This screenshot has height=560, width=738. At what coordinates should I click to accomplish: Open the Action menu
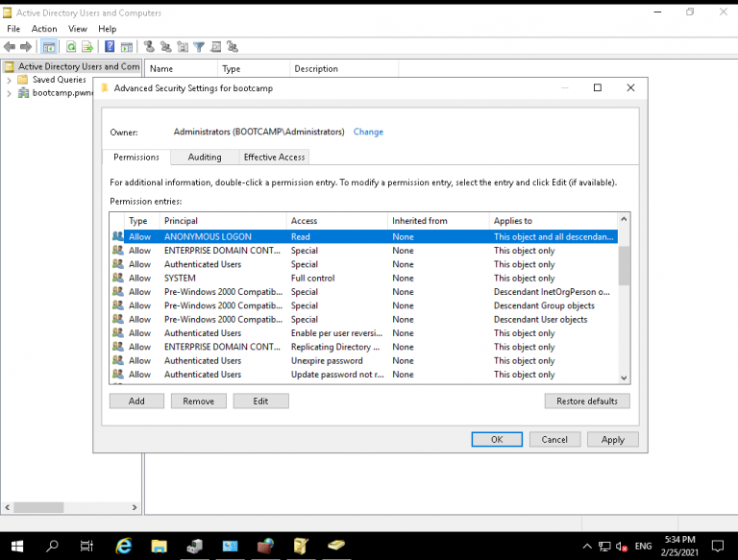(x=44, y=29)
